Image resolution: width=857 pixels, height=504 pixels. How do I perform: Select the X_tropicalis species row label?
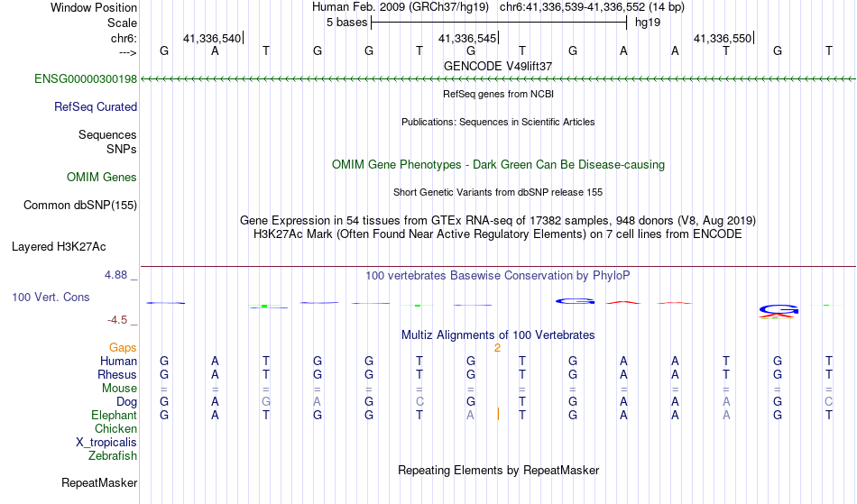pyautogui.click(x=106, y=443)
